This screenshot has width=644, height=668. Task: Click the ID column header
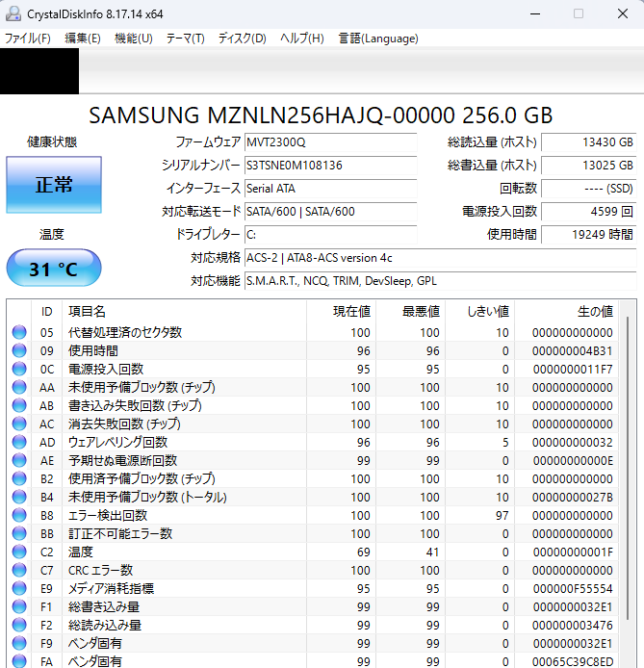tap(46, 312)
